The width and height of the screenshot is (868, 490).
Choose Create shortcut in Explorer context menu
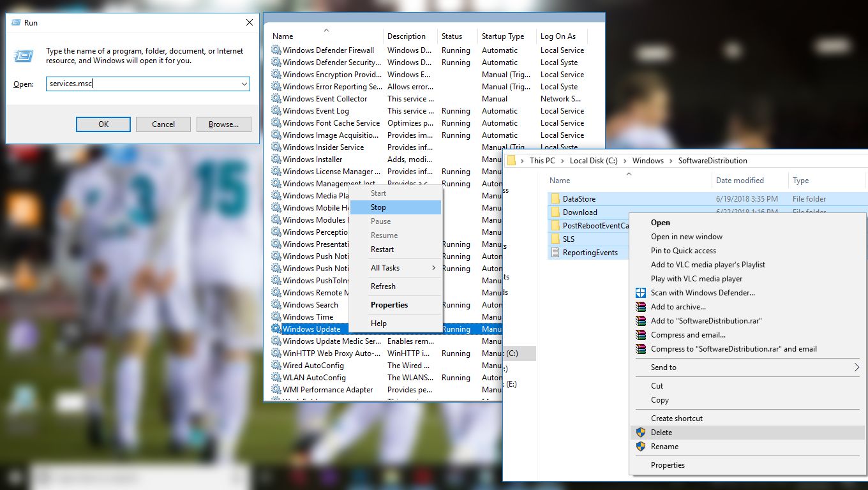[747, 419]
